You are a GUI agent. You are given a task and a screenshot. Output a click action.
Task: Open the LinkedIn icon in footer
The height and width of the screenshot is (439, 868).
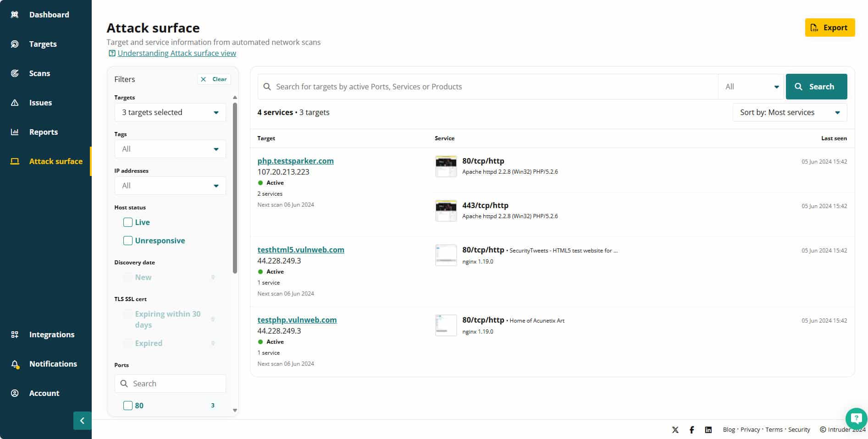pyautogui.click(x=708, y=430)
